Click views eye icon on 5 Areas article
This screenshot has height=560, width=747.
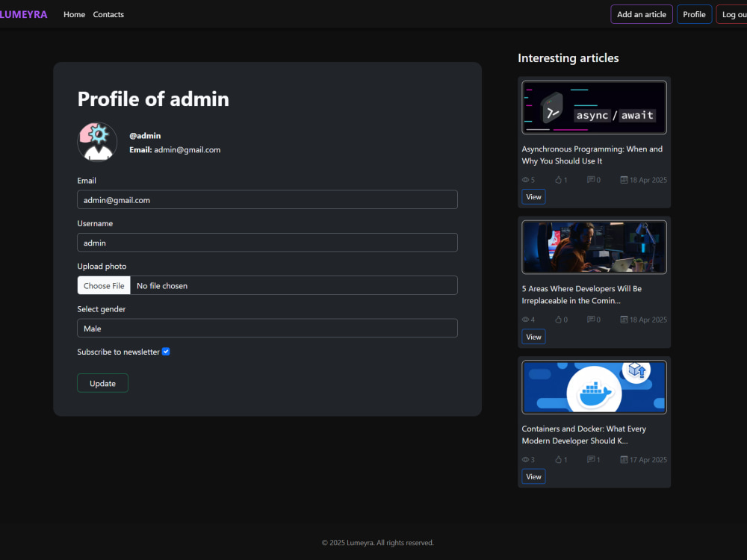(525, 320)
